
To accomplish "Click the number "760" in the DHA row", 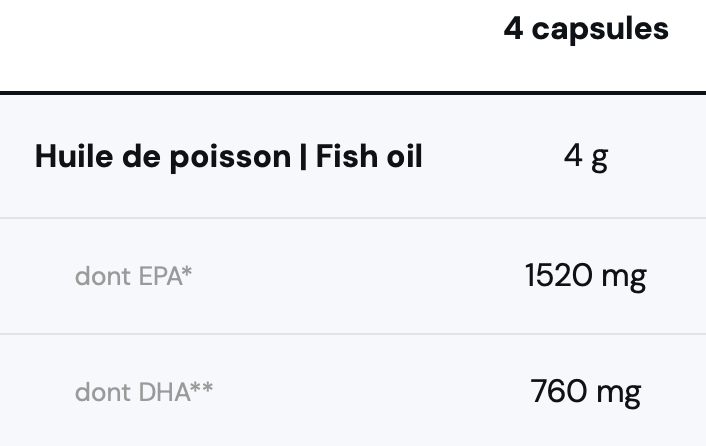I will pyautogui.click(x=558, y=392).
